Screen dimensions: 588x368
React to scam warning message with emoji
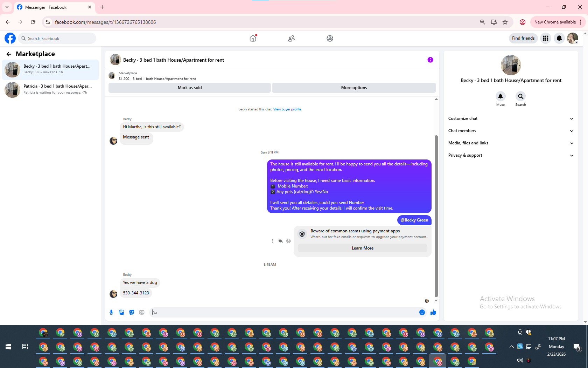tap(288, 241)
